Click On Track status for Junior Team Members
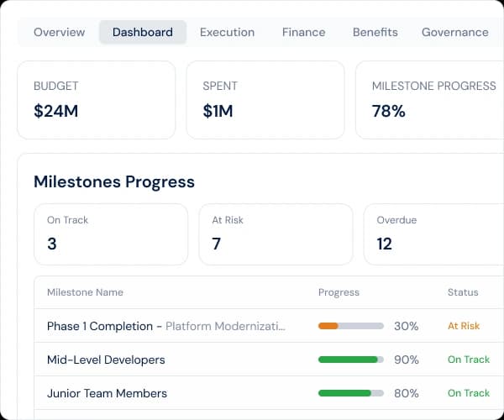This screenshot has width=504, height=420. click(469, 393)
